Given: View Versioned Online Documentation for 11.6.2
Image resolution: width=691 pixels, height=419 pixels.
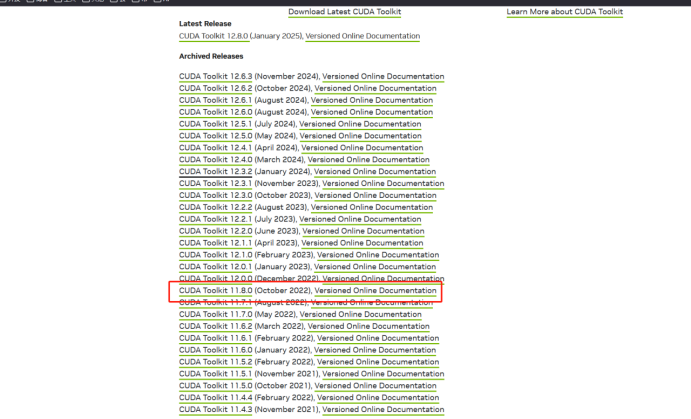Looking at the screenshot, I should point(368,326).
